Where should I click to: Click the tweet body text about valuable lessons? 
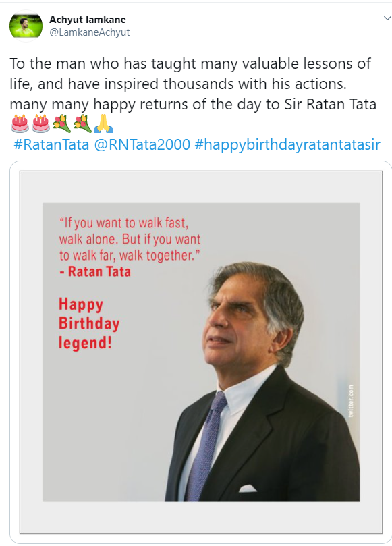193,84
